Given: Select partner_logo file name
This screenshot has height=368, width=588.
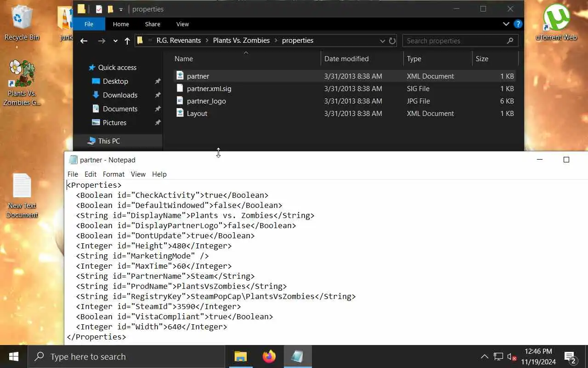Looking at the screenshot, I should coord(206,101).
